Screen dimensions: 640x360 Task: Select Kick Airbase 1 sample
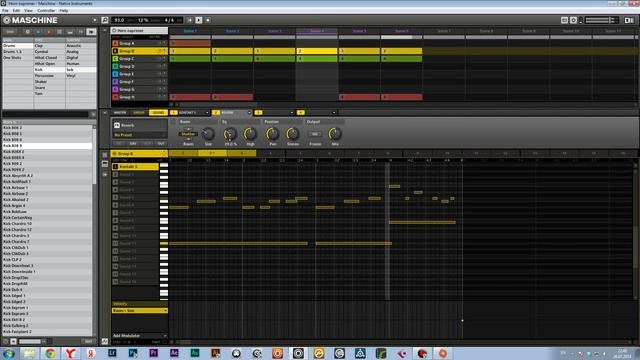pos(47,188)
